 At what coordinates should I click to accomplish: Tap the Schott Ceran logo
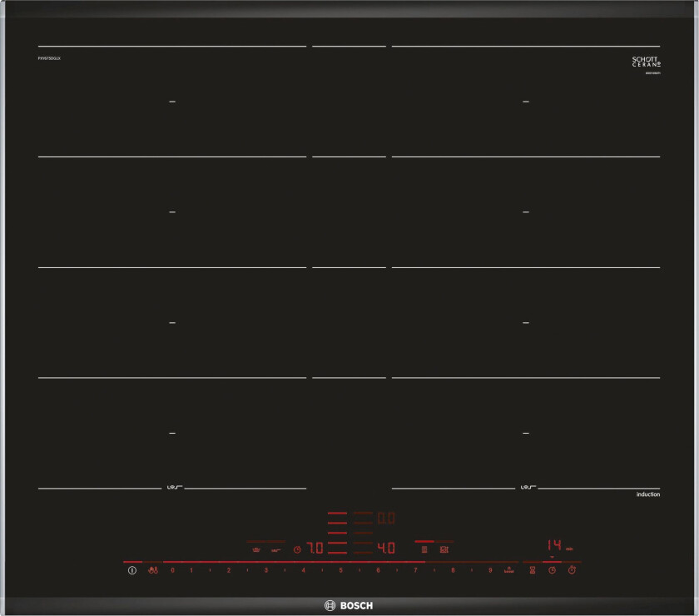646,63
